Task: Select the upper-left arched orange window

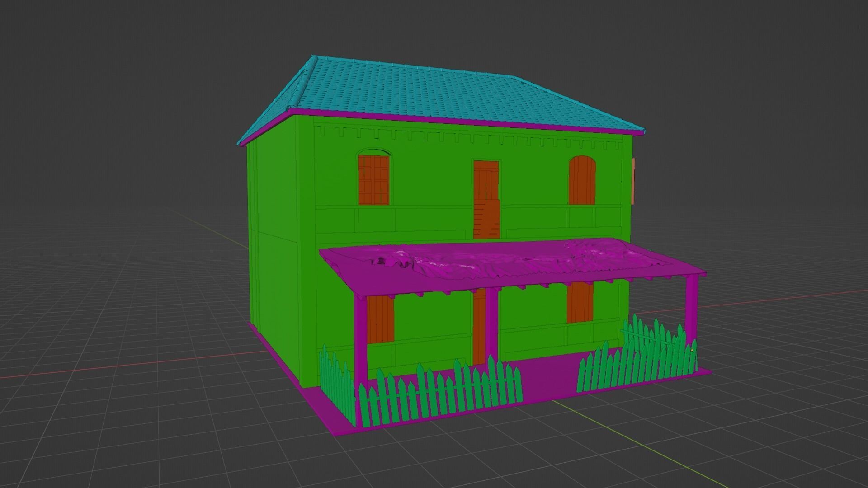Action: [x=373, y=179]
